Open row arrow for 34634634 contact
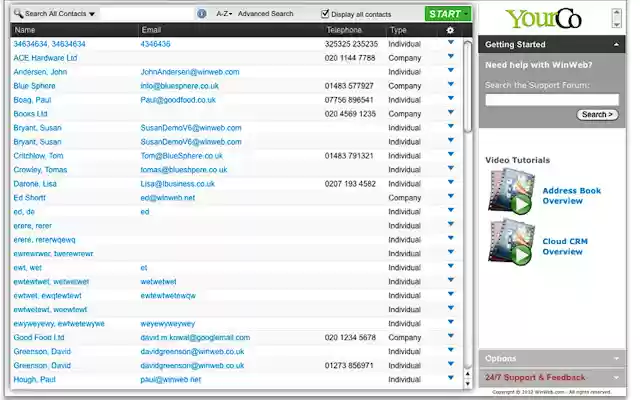This screenshot has width=640, height=400. 451,42
